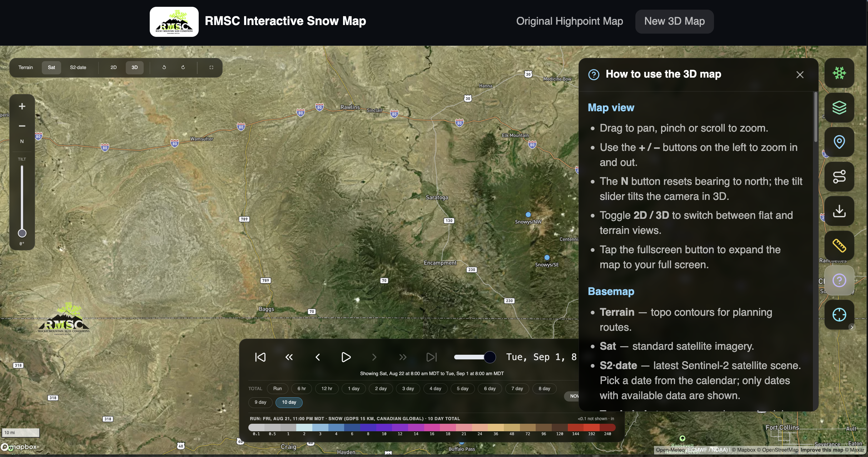Open the snowflake snow forecast panel
The height and width of the screenshot is (457, 868).
[839, 73]
